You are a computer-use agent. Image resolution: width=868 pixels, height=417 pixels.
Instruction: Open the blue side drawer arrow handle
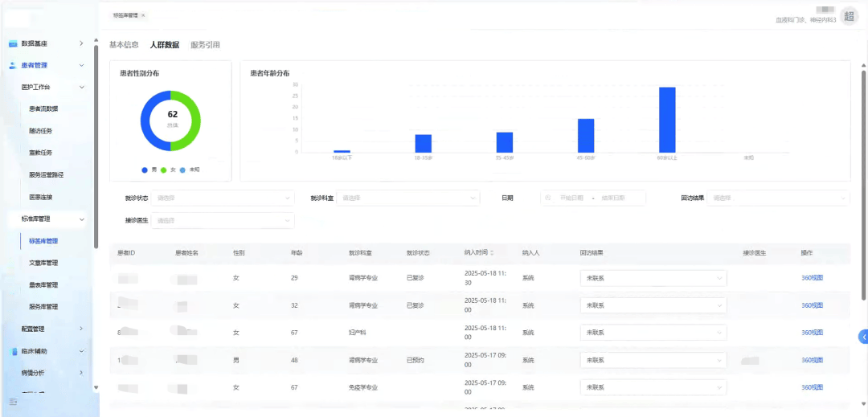[x=862, y=337]
